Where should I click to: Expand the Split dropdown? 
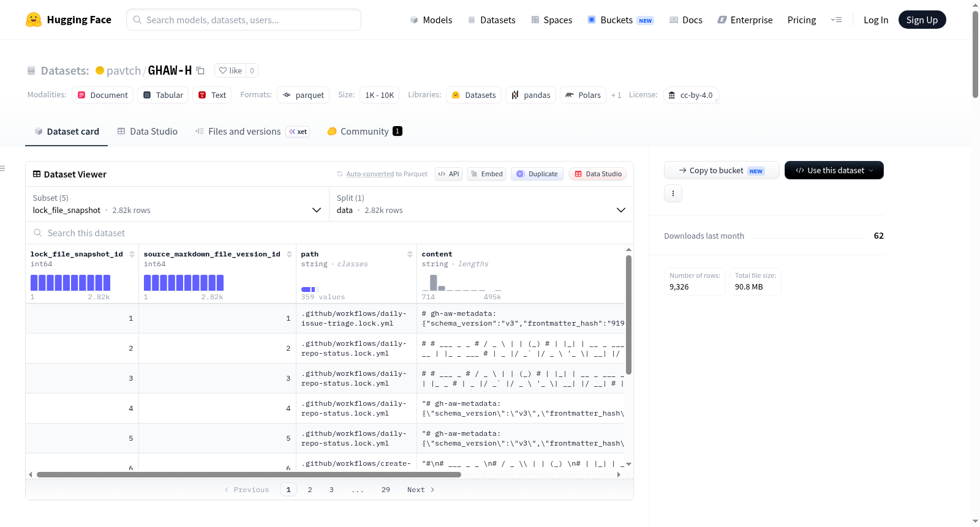[481, 204]
